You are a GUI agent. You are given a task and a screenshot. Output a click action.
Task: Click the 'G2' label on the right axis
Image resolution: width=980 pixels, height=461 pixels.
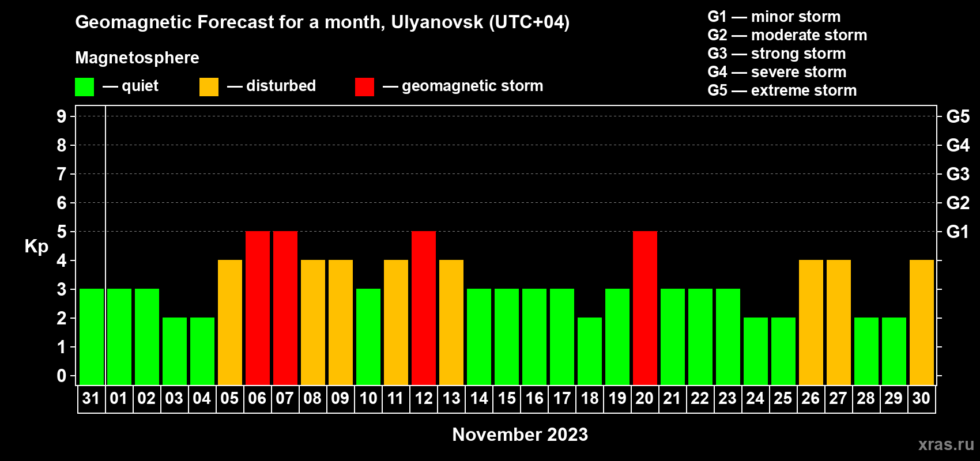[958, 203]
